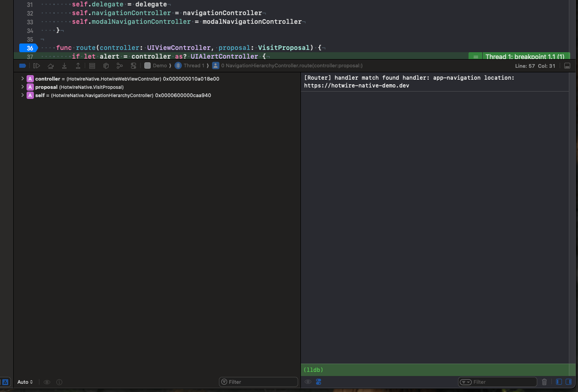Image resolution: width=578 pixels, height=392 pixels.
Task: Expand the proposal variable disclosure triangle
Action: pos(22,87)
